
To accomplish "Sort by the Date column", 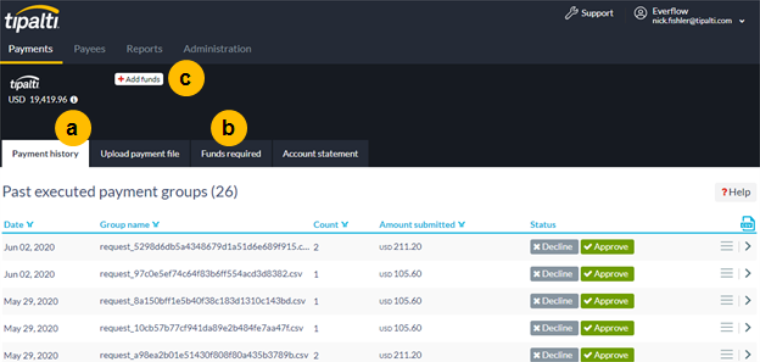I will [18, 225].
